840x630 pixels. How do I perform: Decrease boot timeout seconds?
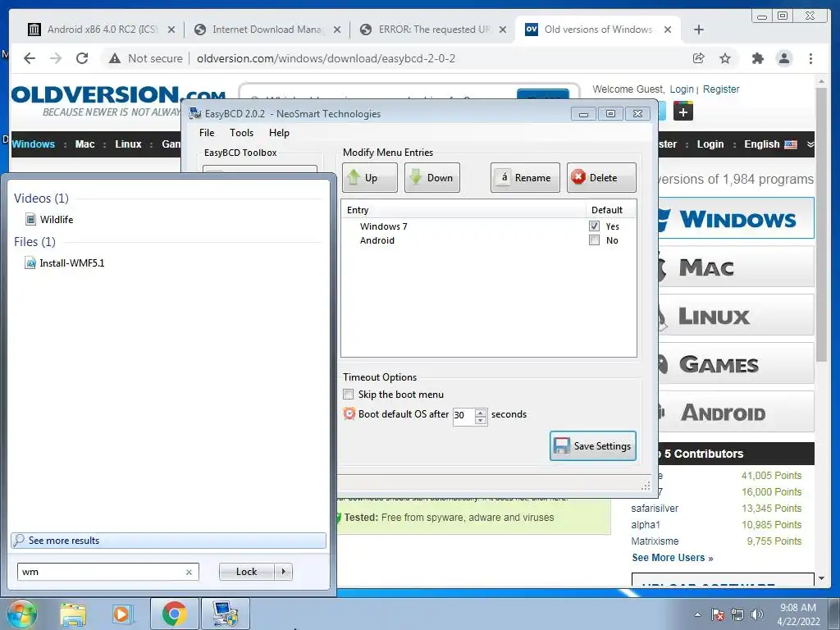[x=481, y=421]
